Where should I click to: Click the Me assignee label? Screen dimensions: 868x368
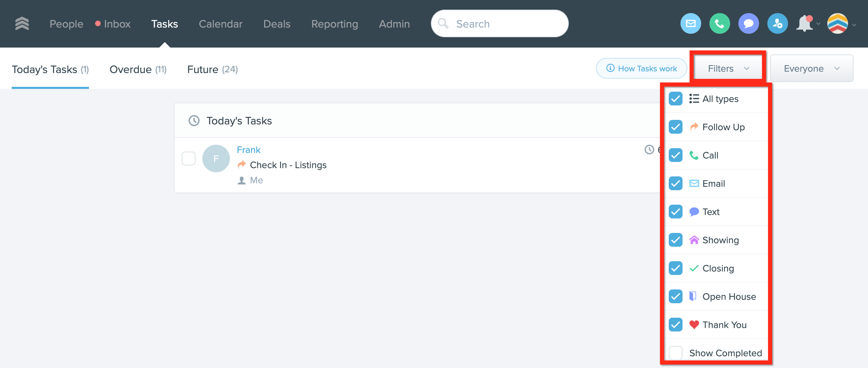tap(256, 180)
